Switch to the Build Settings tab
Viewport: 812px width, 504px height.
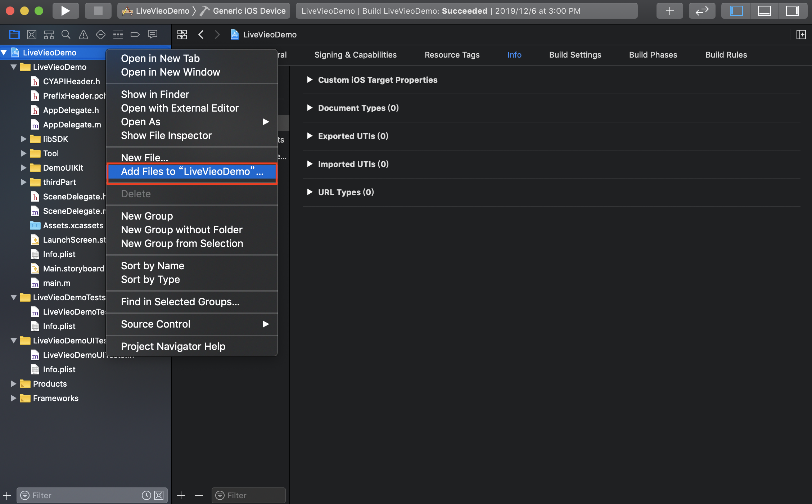(x=575, y=55)
